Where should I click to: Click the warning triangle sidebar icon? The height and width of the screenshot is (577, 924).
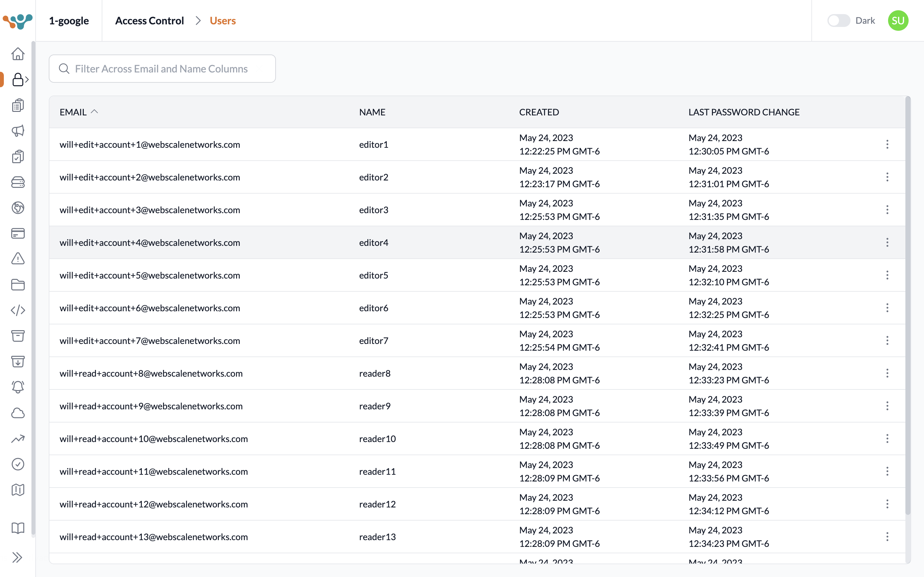(x=18, y=259)
